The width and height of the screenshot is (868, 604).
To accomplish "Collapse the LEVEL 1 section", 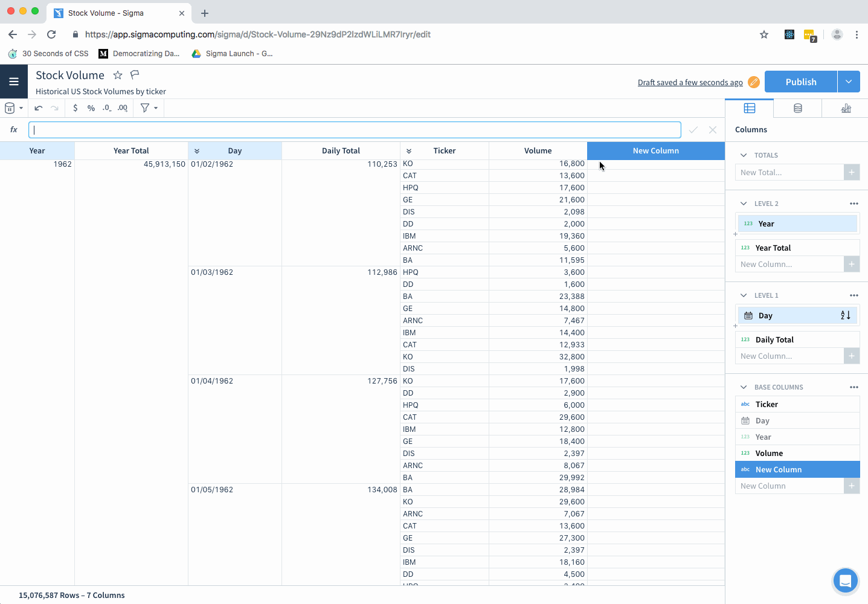I will coord(744,295).
